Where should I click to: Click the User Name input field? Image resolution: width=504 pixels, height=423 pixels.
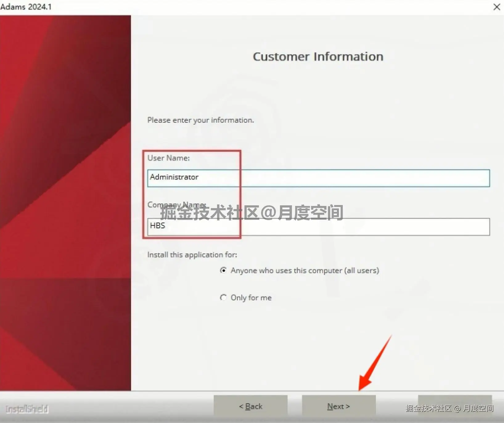pyautogui.click(x=318, y=178)
